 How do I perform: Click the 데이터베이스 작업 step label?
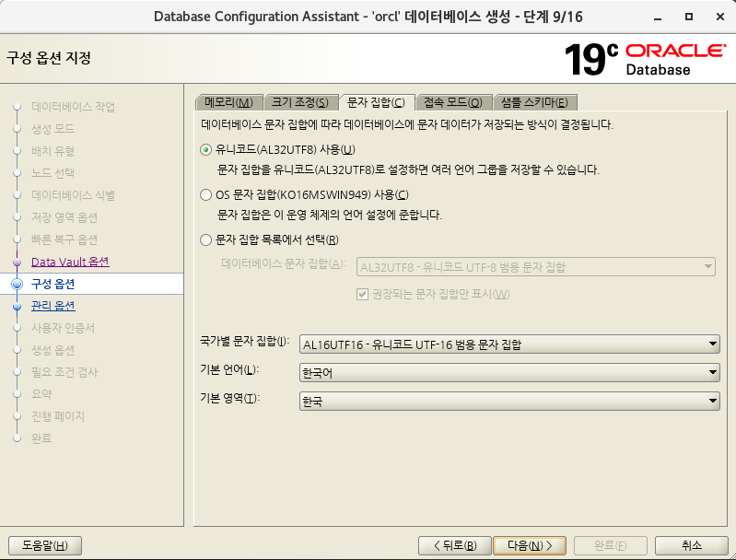tap(73, 107)
